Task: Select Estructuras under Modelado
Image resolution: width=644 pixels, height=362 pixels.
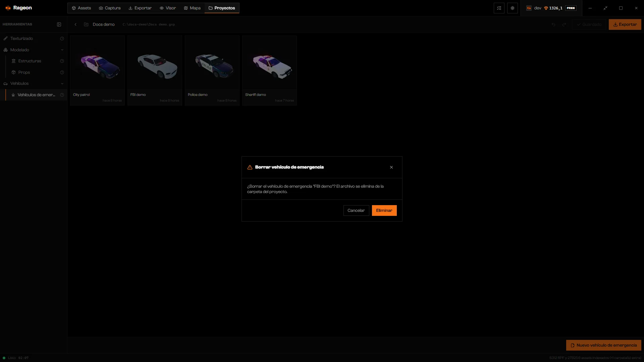Action: [x=30, y=61]
